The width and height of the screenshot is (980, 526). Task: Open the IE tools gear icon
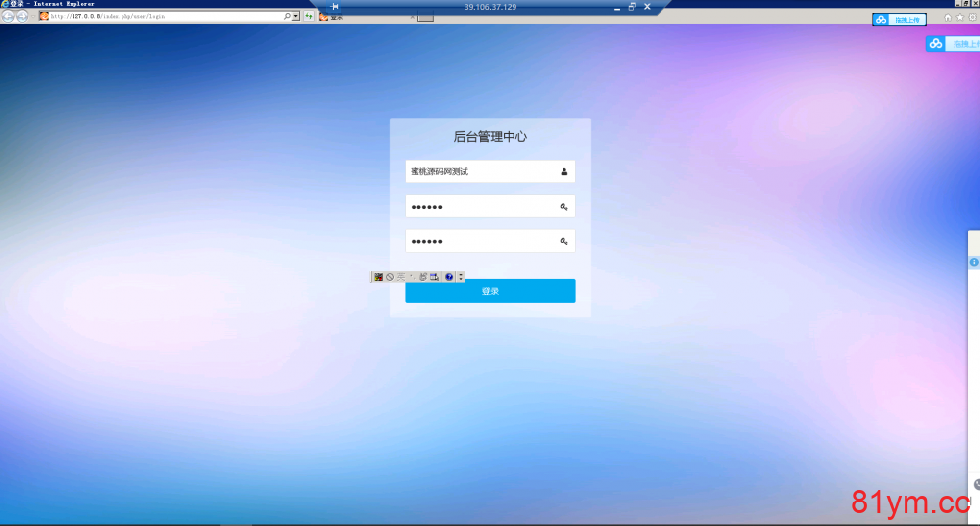[971, 18]
